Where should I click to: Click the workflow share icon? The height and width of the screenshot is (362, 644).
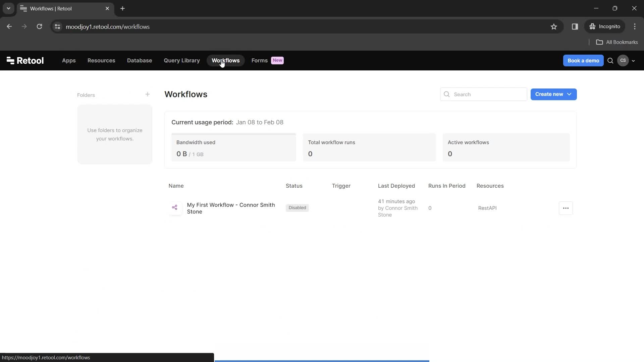click(174, 207)
